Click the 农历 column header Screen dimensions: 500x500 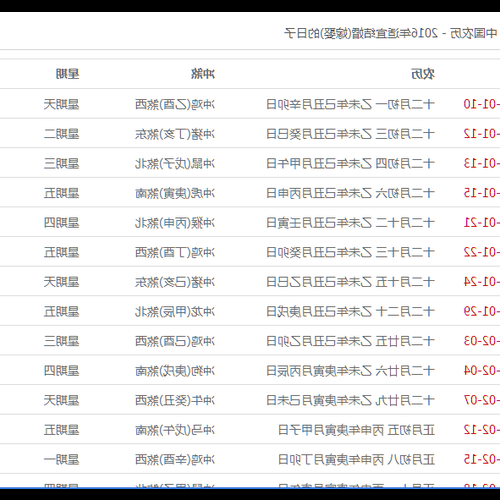423,74
